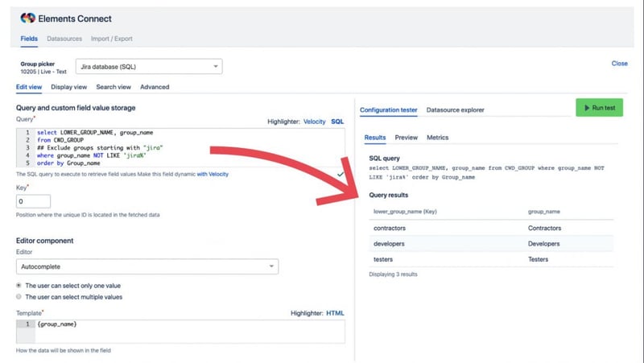Select the 'Testers' group name cell

[538, 259]
